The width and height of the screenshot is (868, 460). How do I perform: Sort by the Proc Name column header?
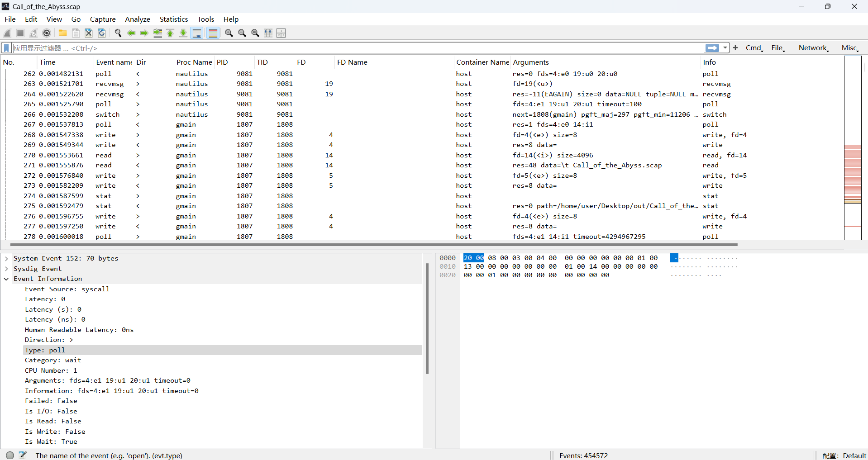pyautogui.click(x=194, y=62)
